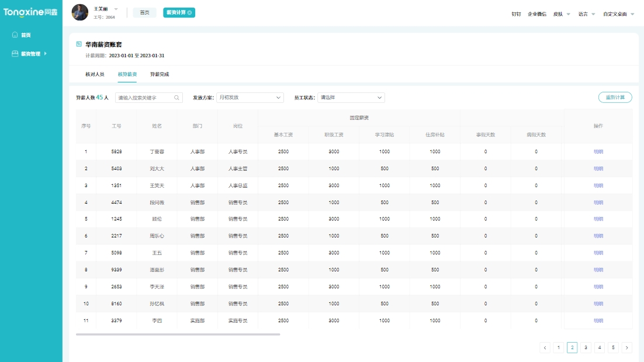
Task: Click the horizontal table scrollbar
Action: (x=178, y=335)
